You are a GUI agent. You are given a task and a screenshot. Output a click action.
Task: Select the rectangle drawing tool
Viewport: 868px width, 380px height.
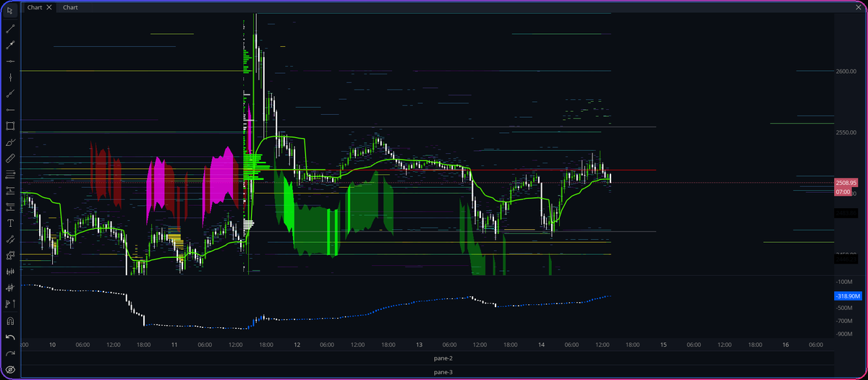click(10, 126)
